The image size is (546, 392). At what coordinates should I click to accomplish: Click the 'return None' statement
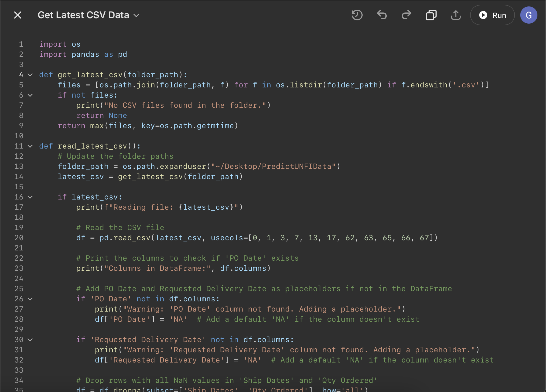(x=101, y=116)
